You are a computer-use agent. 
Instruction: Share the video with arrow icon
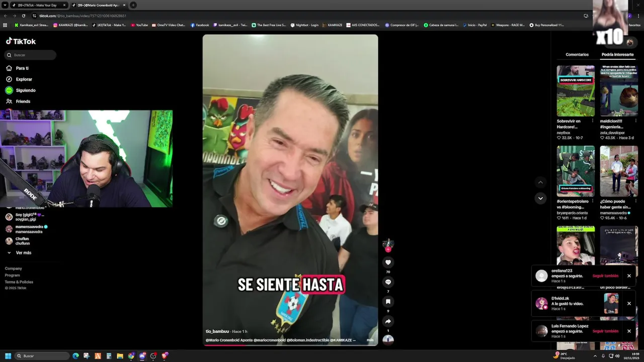(388, 321)
